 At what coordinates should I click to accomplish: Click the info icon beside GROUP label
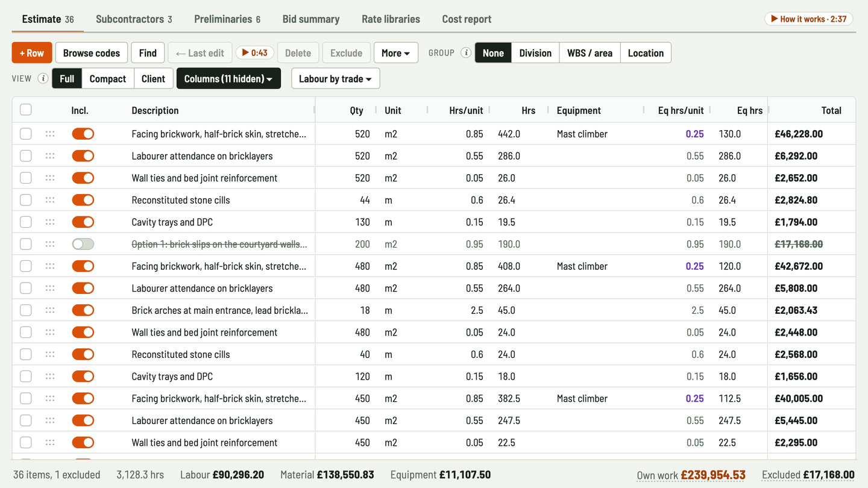(466, 53)
